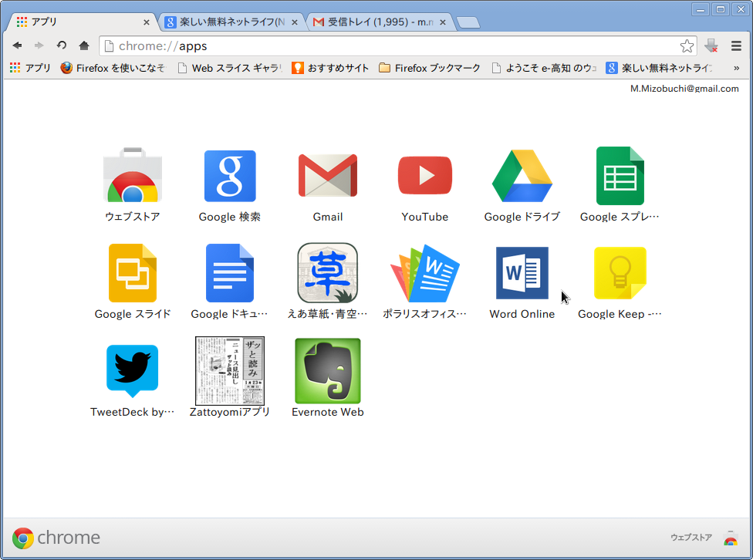The height and width of the screenshot is (560, 753).
Task: Launch the Google 検索 app
Action: [230, 176]
